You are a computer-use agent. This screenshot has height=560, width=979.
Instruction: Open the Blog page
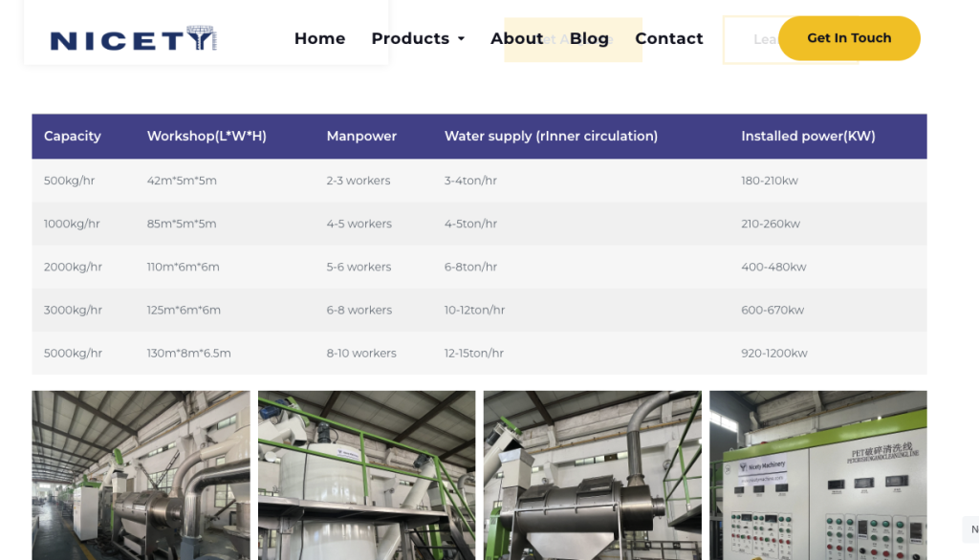click(x=589, y=38)
